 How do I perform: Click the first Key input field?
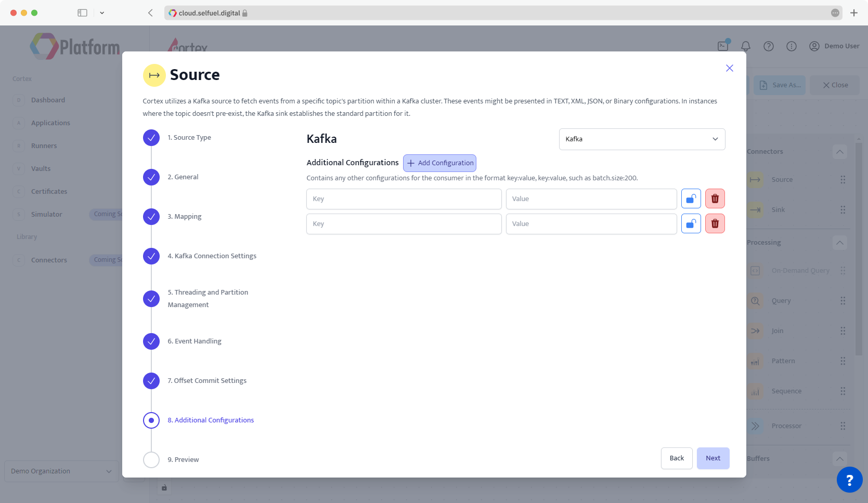pyautogui.click(x=404, y=198)
